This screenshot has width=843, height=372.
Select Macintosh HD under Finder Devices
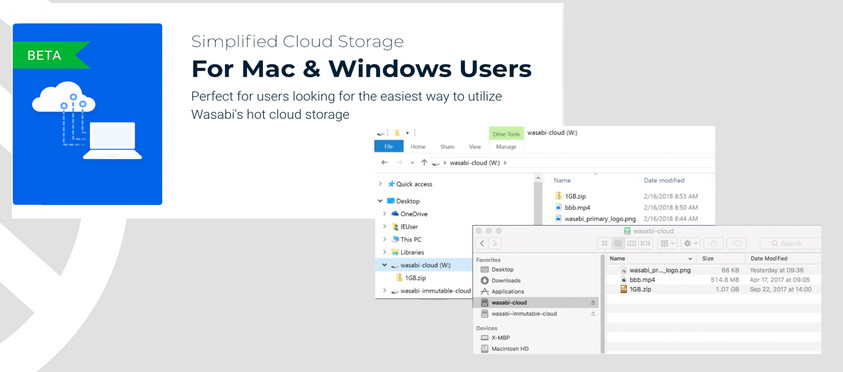(x=510, y=349)
